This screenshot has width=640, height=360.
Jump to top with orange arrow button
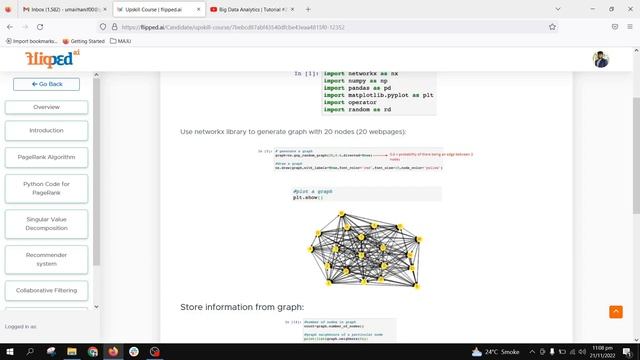[x=616, y=312]
